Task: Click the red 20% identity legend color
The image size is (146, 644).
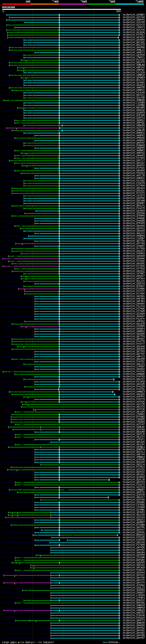Action: click(x=16, y=4)
